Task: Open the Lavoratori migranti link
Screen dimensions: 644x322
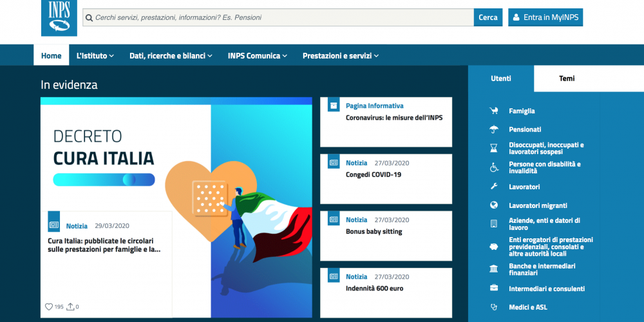Action: (x=538, y=205)
